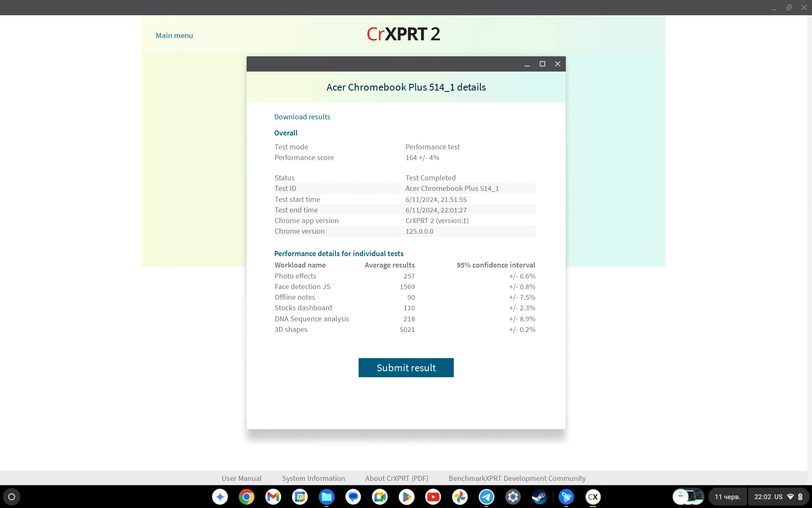Viewport: 812px width, 508px height.
Task: Open the blue rocket app in the shelf
Action: click(x=566, y=497)
